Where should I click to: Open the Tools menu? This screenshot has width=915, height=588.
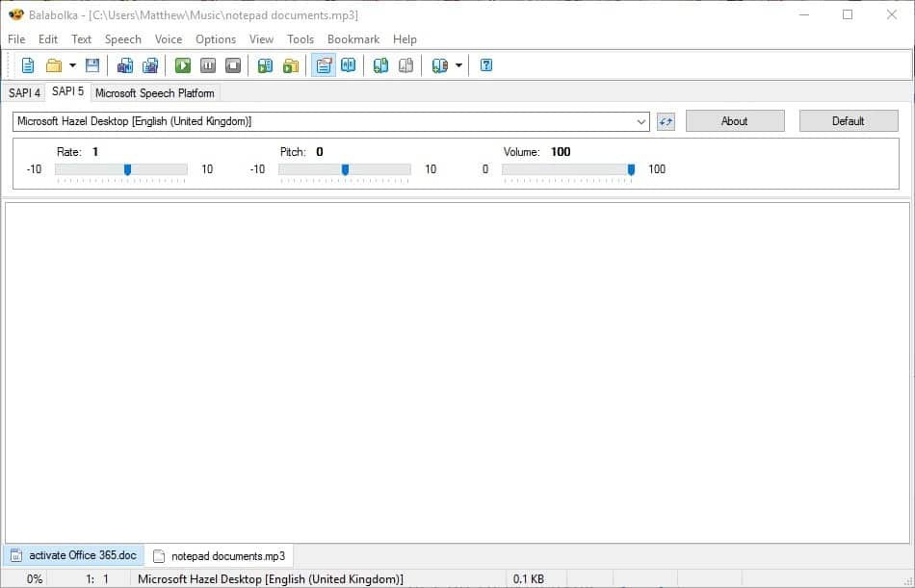click(300, 39)
